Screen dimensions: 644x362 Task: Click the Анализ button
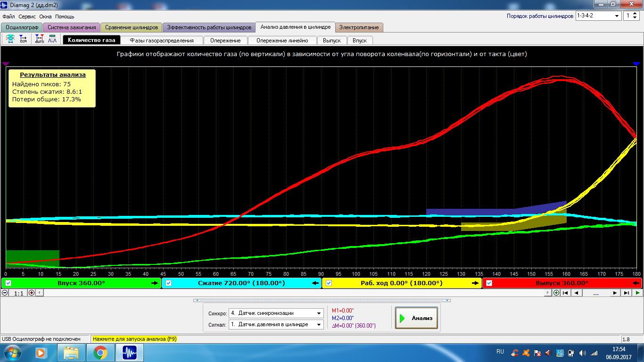[417, 318]
